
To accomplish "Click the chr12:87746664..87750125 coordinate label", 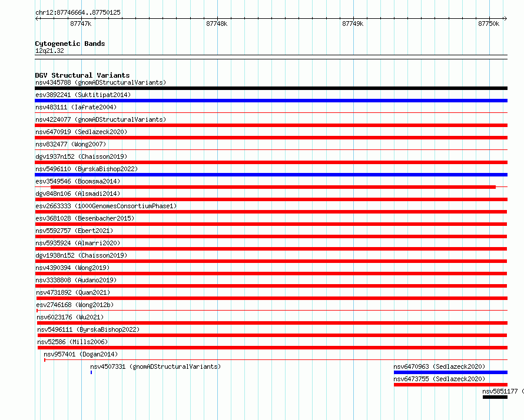I will pos(78,12).
